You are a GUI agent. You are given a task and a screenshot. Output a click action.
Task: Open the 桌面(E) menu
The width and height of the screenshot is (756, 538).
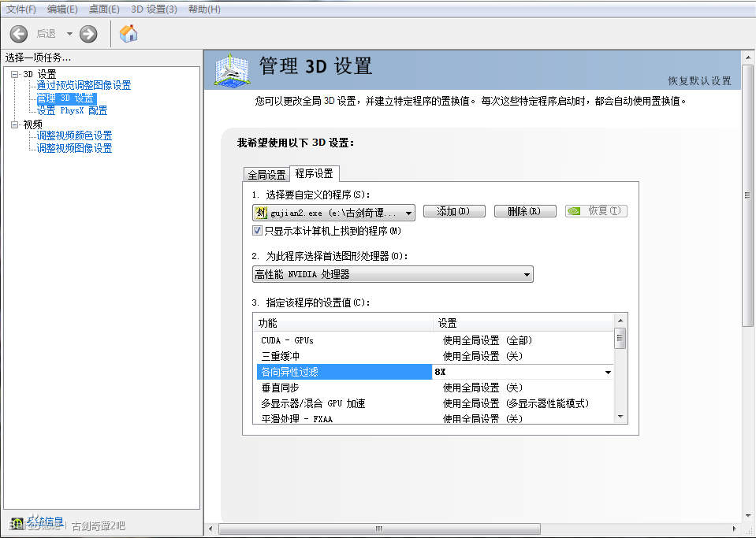[x=104, y=9]
